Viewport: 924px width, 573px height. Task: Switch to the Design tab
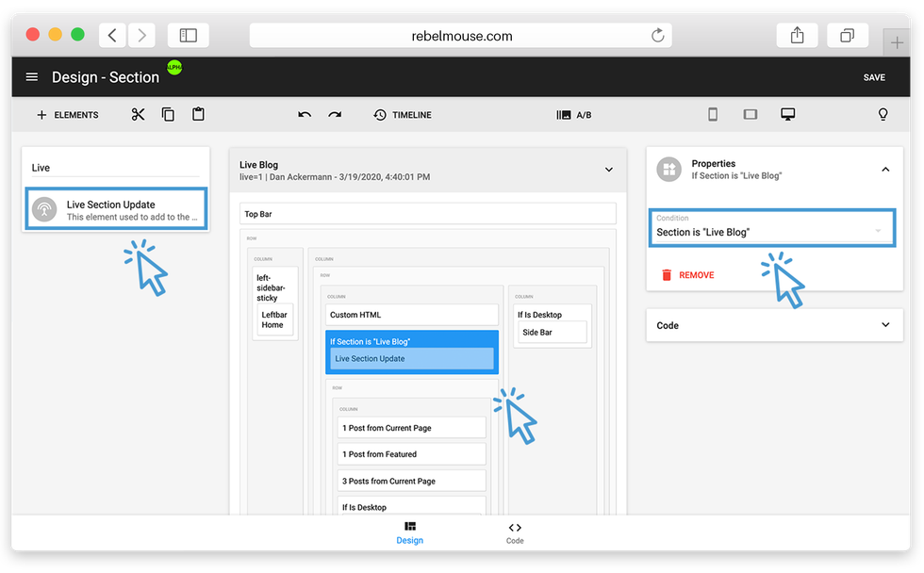pos(409,532)
